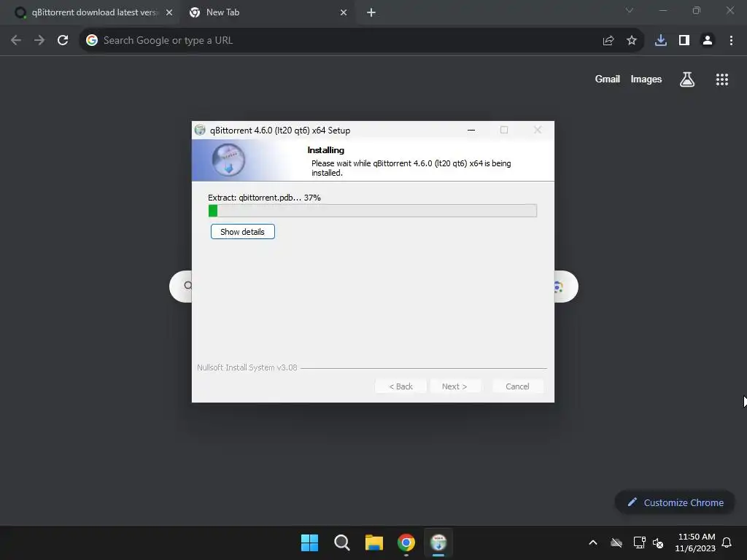The height and width of the screenshot is (560, 747).
Task: Open the Google apps grid
Action: pyautogui.click(x=722, y=79)
